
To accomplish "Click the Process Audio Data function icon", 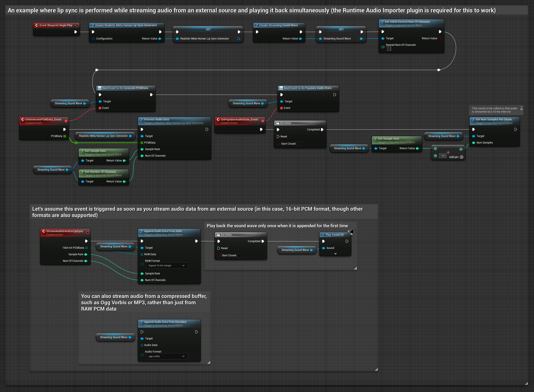I will 142,120.
